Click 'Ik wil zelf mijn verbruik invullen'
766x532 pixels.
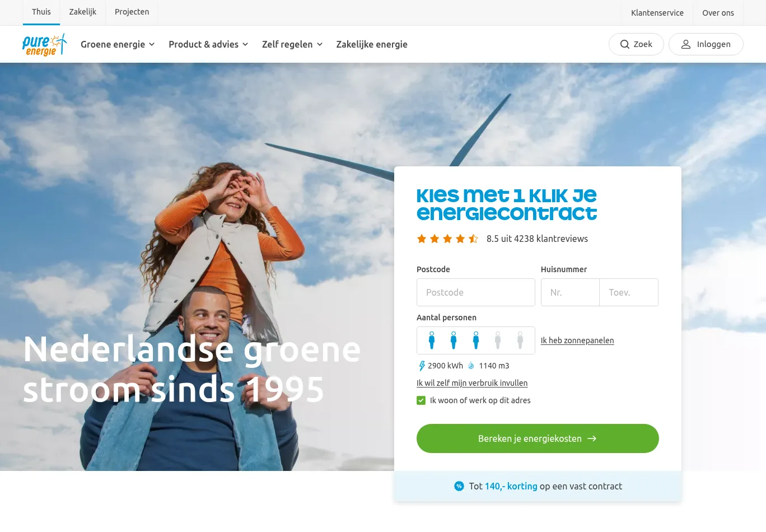[472, 383]
